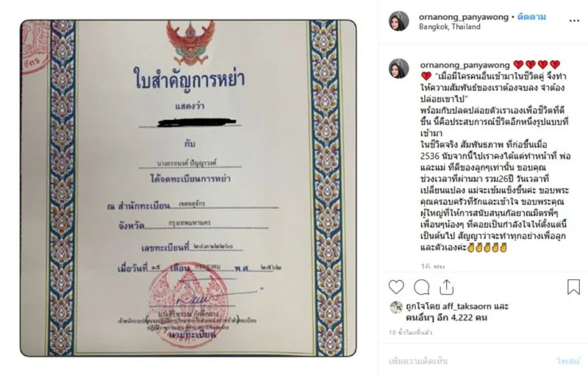This screenshot has height=377, width=588.
Task: Click the ornanong_panyawong username in the caption
Action: click(x=465, y=65)
